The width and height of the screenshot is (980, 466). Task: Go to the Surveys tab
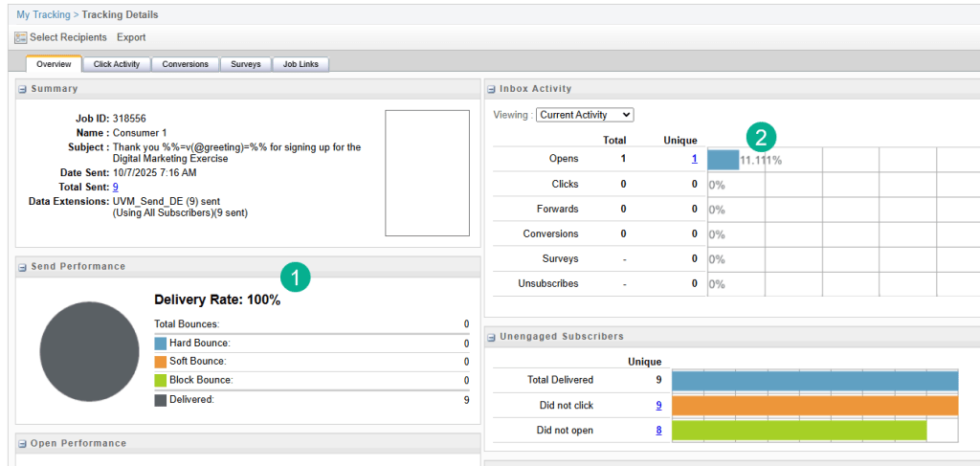[x=245, y=64]
